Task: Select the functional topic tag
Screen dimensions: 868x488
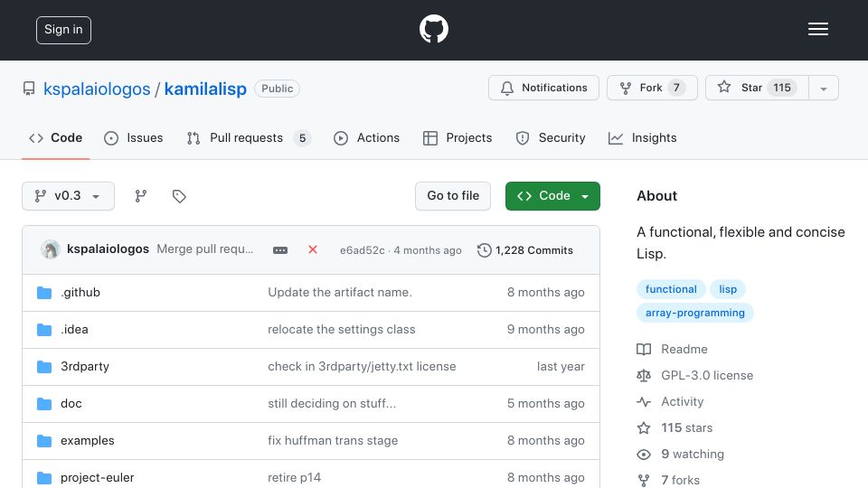Action: 671,289
